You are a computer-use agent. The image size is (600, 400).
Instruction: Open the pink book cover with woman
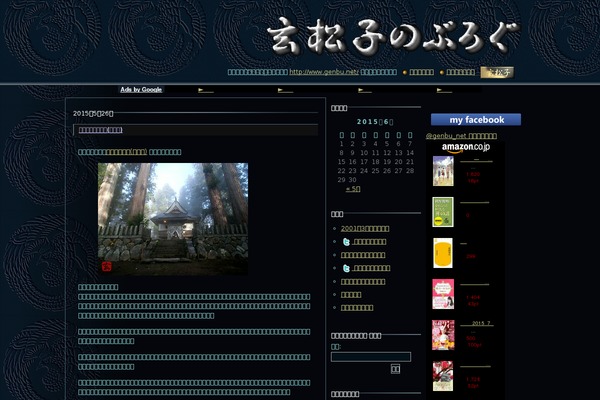443,294
